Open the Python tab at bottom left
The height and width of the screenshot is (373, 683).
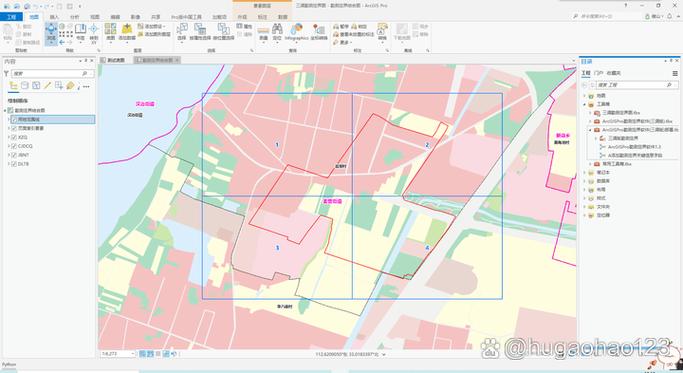click(x=9, y=364)
